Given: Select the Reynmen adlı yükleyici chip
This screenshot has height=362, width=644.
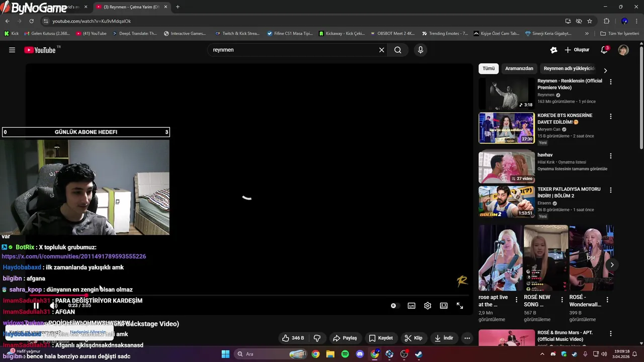Looking at the screenshot, I should coord(569,68).
